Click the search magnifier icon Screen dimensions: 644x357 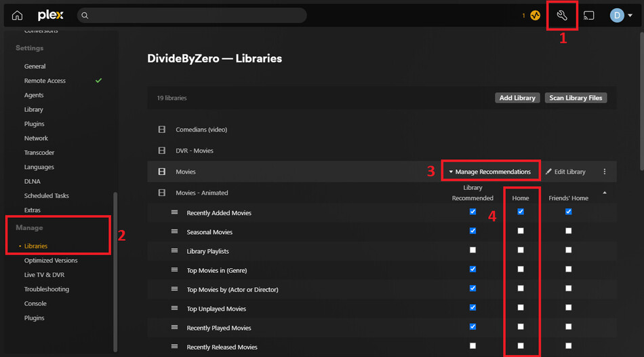85,16
